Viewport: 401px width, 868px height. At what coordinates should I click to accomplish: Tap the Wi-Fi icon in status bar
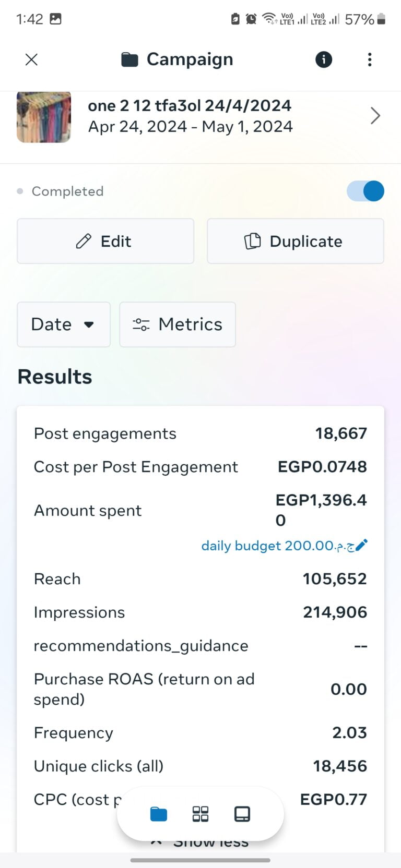(x=269, y=19)
